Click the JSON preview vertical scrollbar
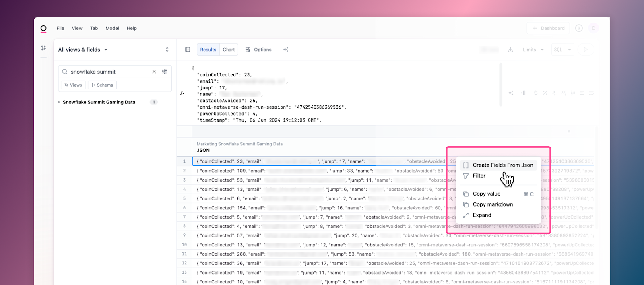644x285 pixels. coord(501,85)
